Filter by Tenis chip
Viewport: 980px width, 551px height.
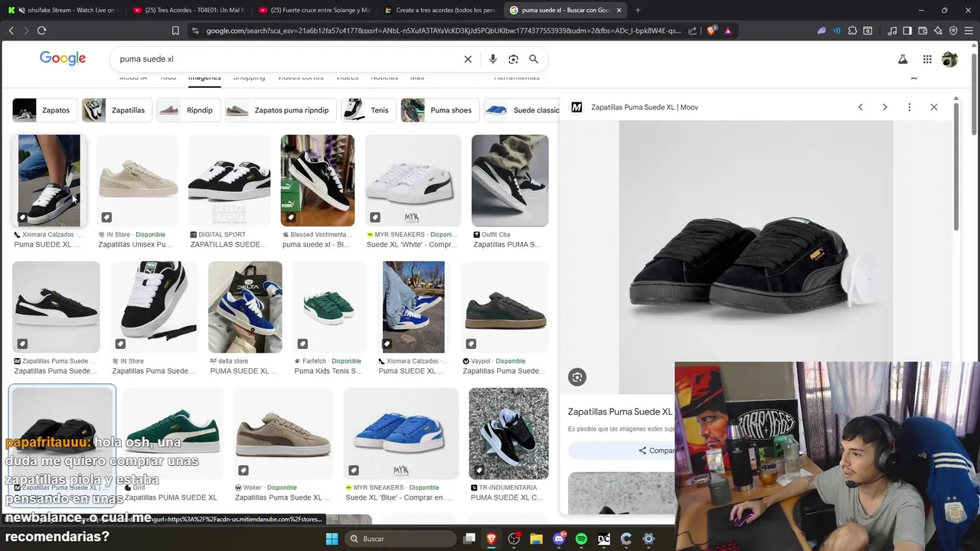tap(367, 110)
